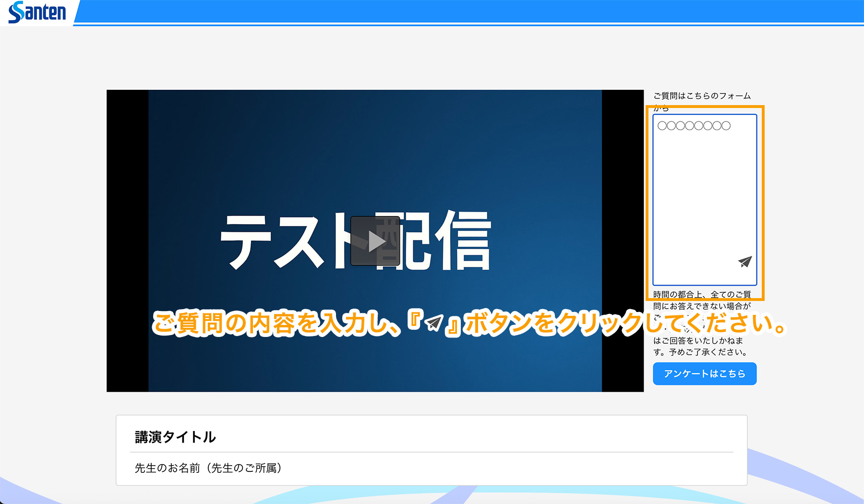864x504 pixels.
Task: Click the paper plane icon inside orange caption
Action: click(434, 323)
